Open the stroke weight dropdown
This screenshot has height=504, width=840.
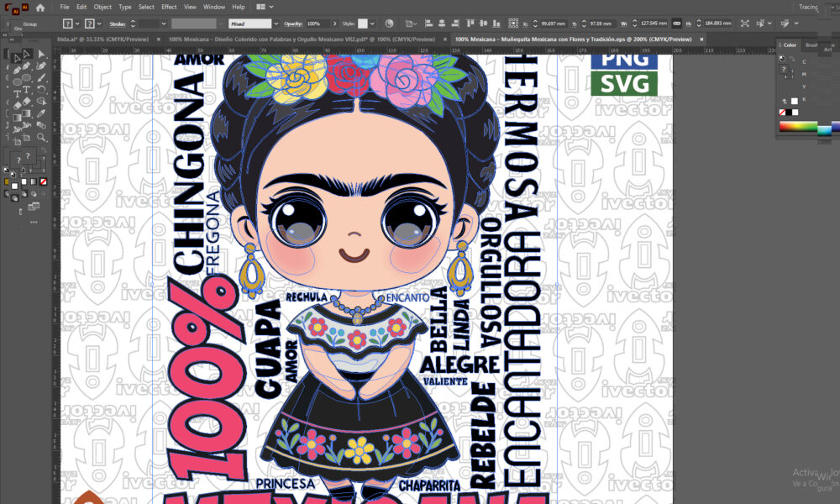(x=164, y=24)
